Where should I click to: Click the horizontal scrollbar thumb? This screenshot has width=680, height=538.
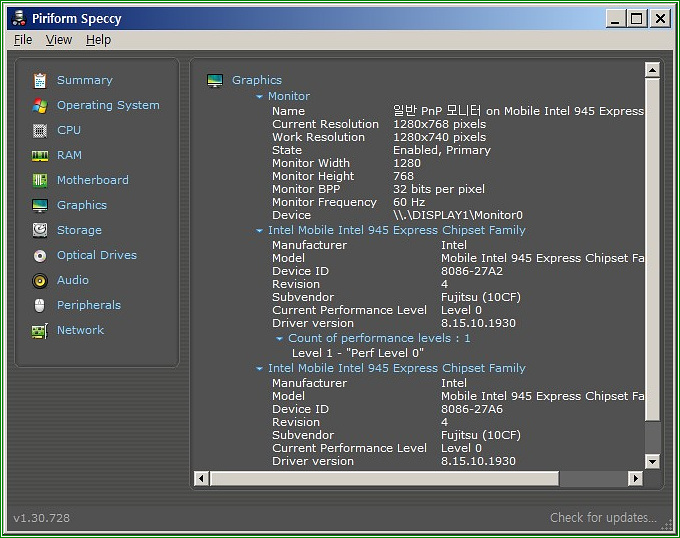[385, 479]
